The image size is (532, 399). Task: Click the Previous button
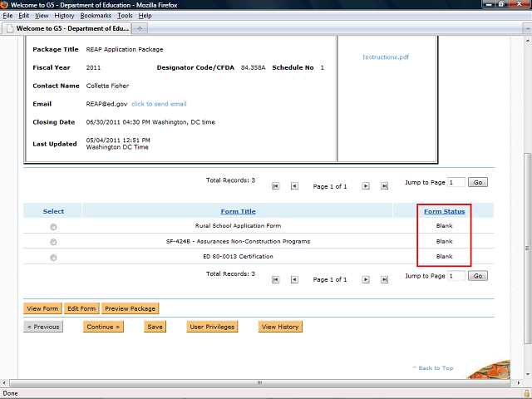43,327
